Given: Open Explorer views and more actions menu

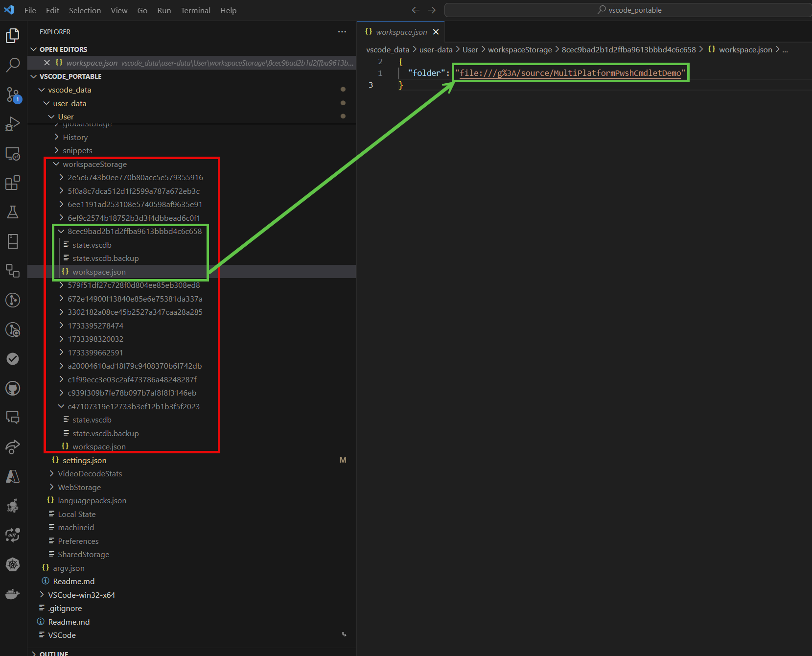Looking at the screenshot, I should pyautogui.click(x=342, y=32).
